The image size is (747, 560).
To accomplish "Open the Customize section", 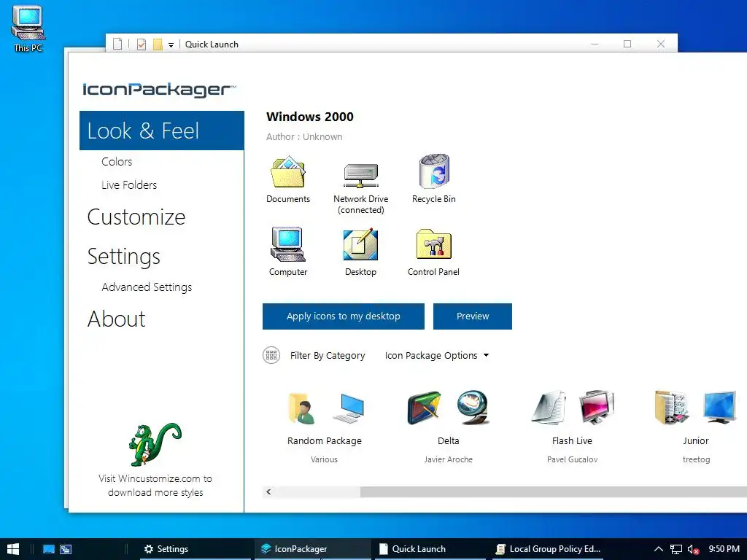I will pos(136,217).
